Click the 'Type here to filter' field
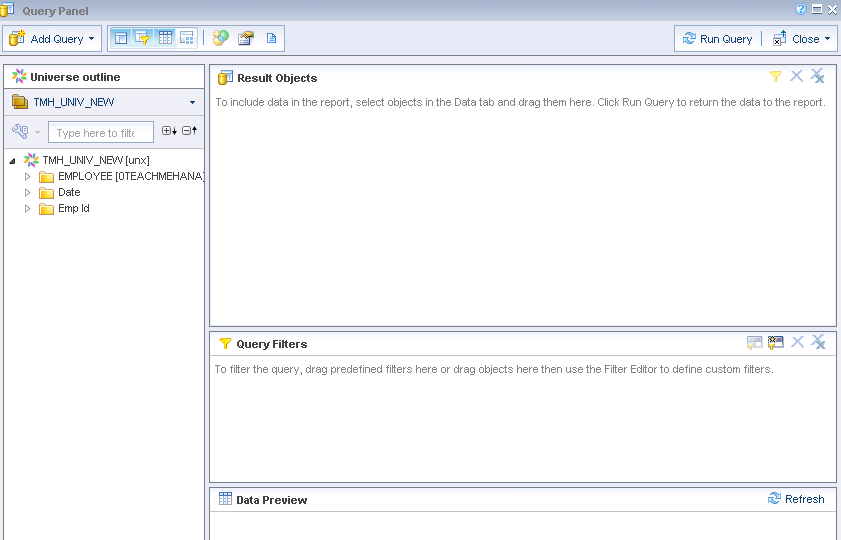 tap(101, 132)
